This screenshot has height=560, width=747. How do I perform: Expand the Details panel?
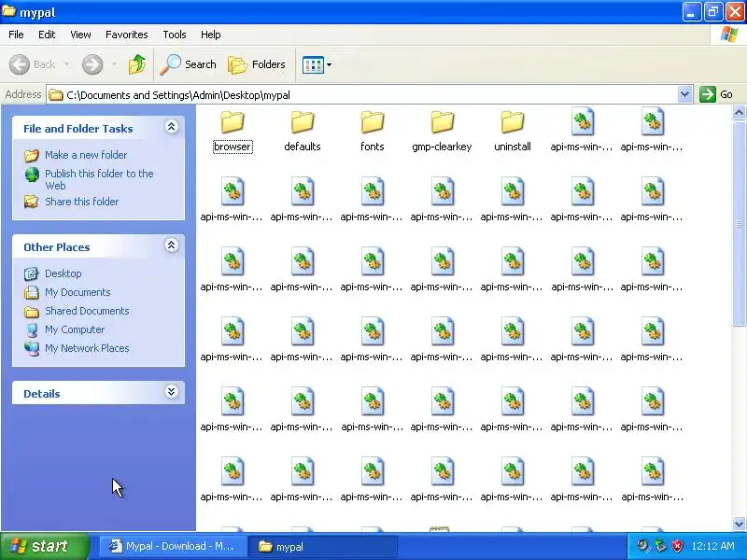[x=172, y=392]
